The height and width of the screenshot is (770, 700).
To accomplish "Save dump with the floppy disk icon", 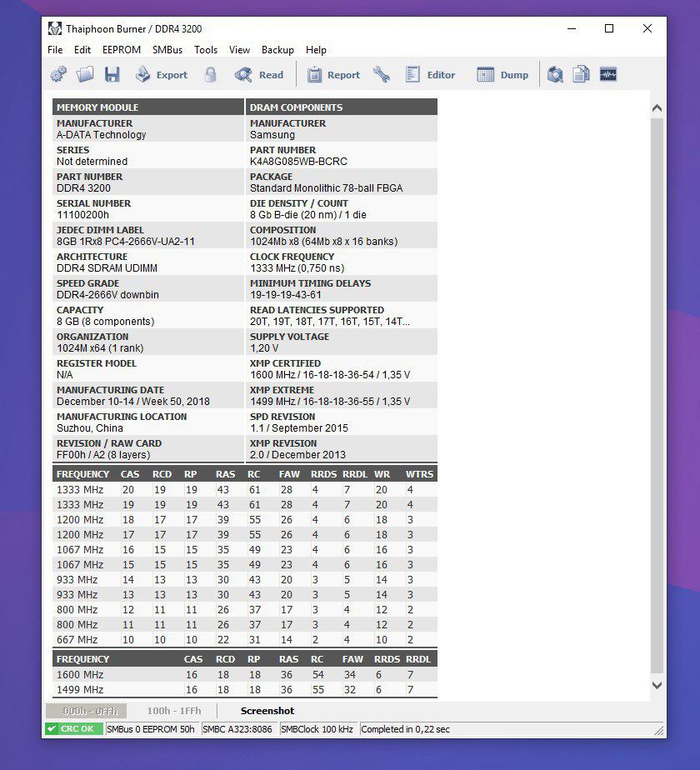I will (112, 75).
